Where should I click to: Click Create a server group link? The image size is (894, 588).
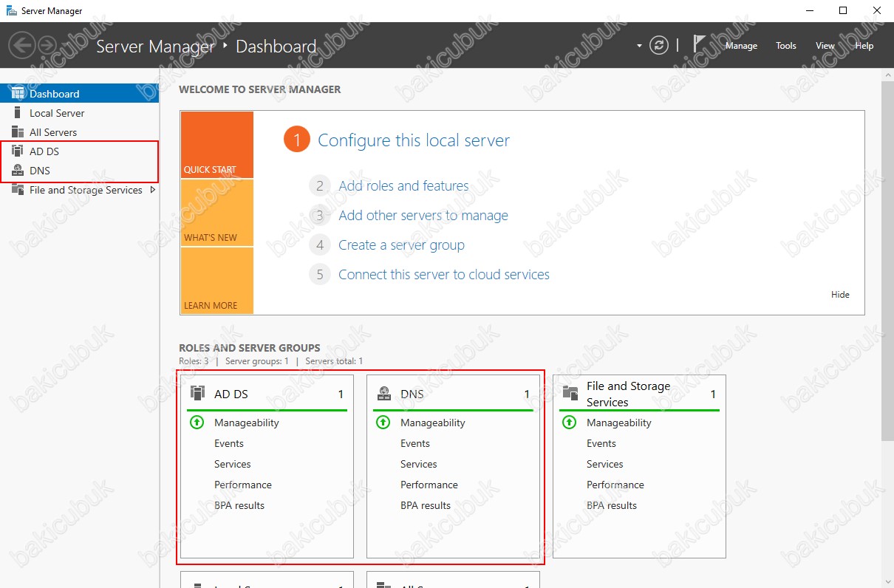point(401,245)
